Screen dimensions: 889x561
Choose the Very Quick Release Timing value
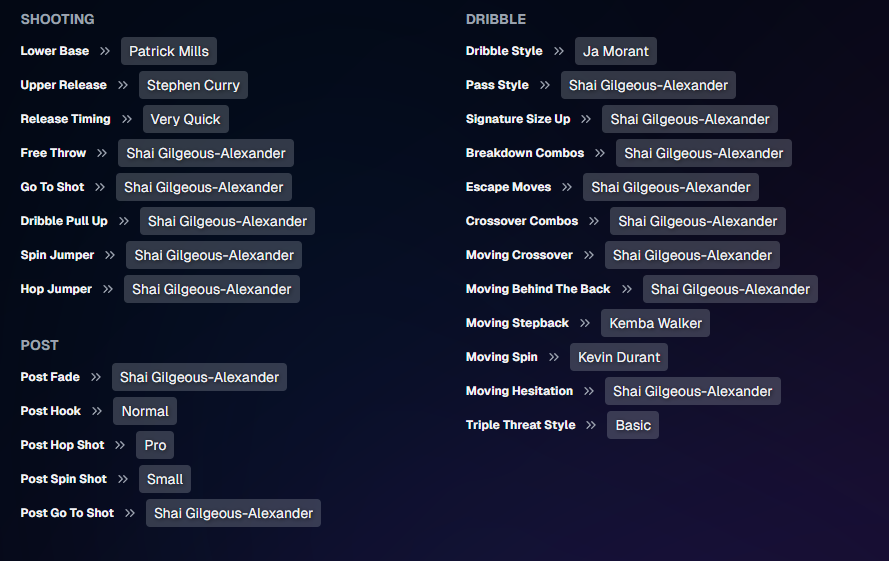tap(185, 119)
